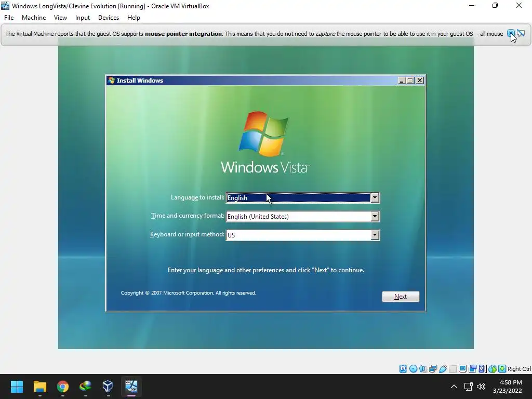Viewport: 532px width, 399px height.
Task: Open the Windows Start menu
Action: tap(17, 387)
